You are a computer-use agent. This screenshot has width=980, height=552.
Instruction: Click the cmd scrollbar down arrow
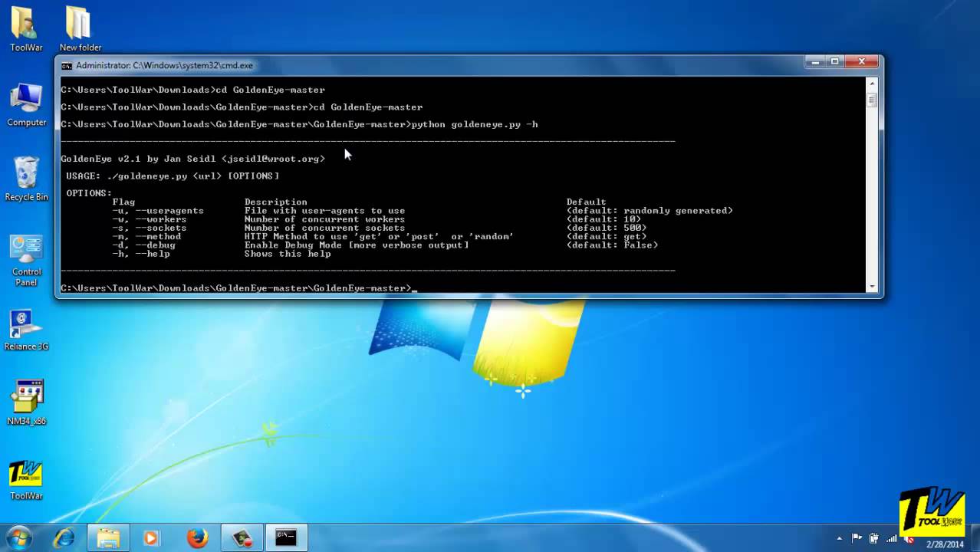(872, 287)
